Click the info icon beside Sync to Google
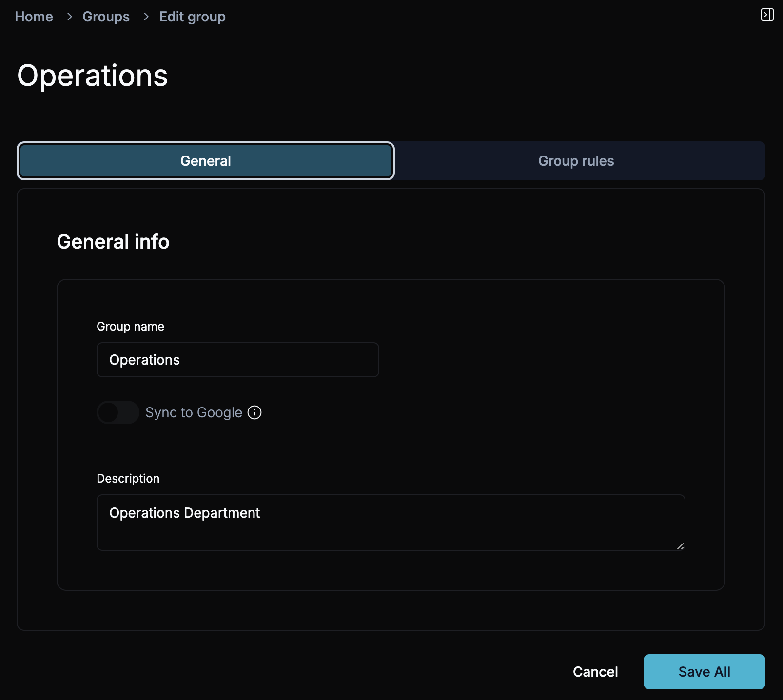The height and width of the screenshot is (700, 783). point(254,412)
